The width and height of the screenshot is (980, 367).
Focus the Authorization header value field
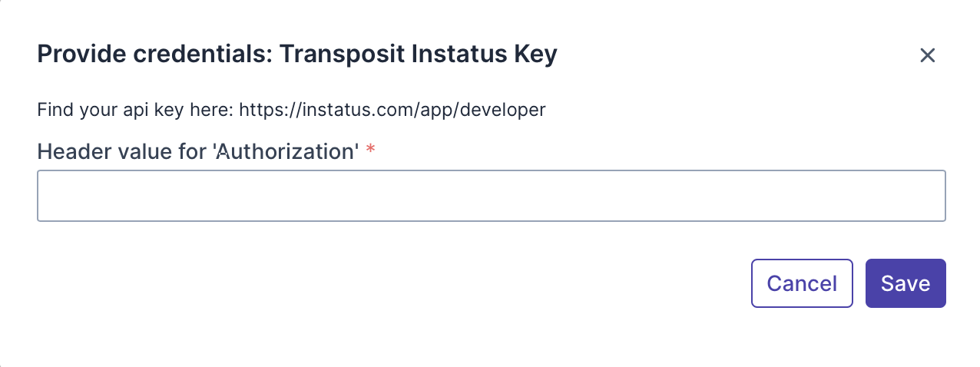491,196
